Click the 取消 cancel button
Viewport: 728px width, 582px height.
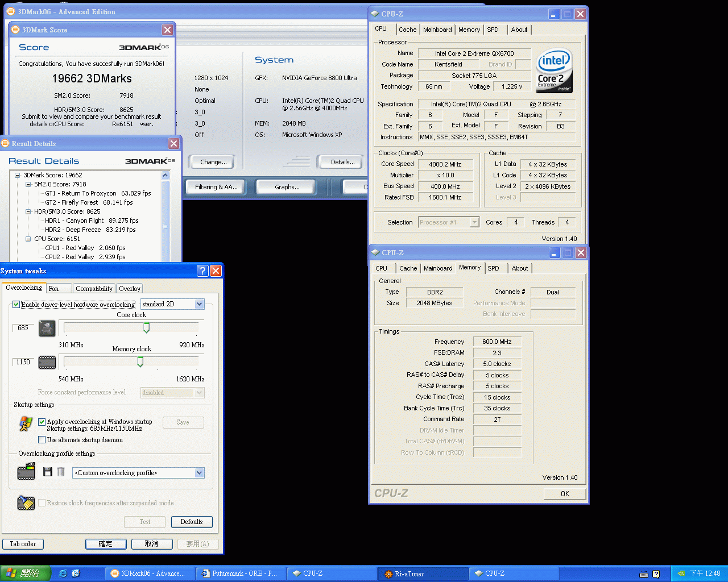click(x=152, y=544)
